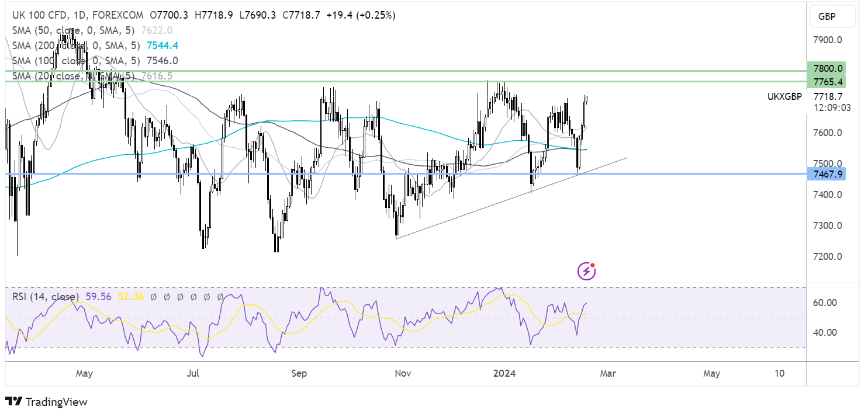Click the 7200.0 price axis label
The height and width of the screenshot is (417, 868).
coord(828,256)
